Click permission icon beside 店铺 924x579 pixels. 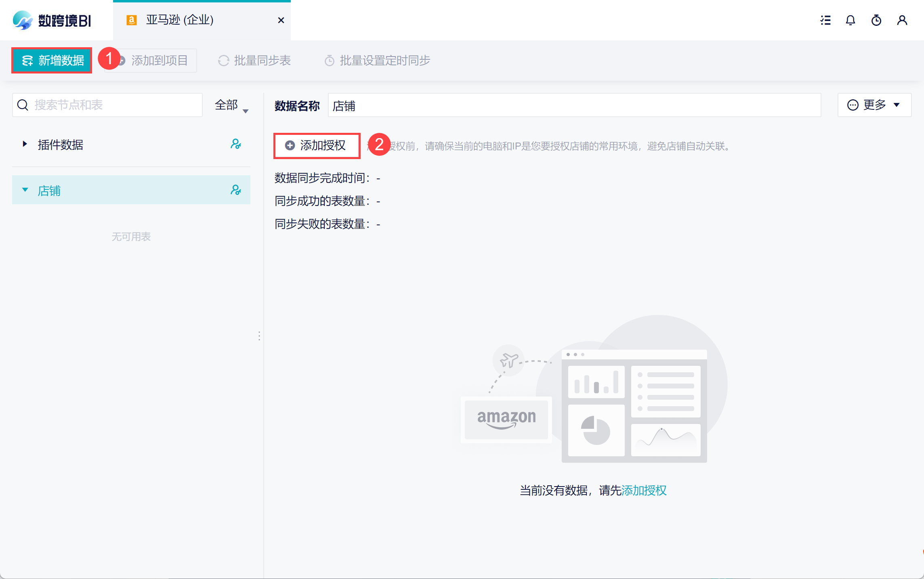coord(235,190)
